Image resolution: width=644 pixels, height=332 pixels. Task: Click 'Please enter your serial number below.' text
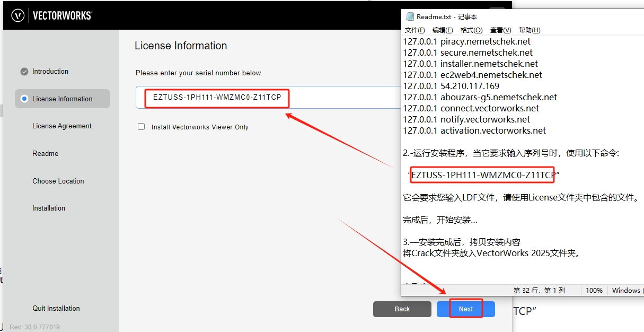[199, 73]
